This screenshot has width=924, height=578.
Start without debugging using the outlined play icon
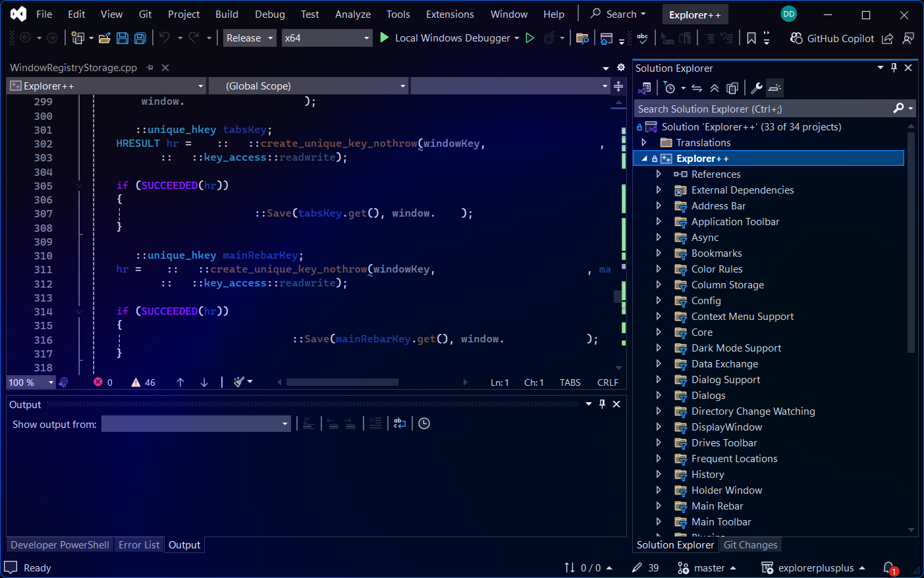530,38
